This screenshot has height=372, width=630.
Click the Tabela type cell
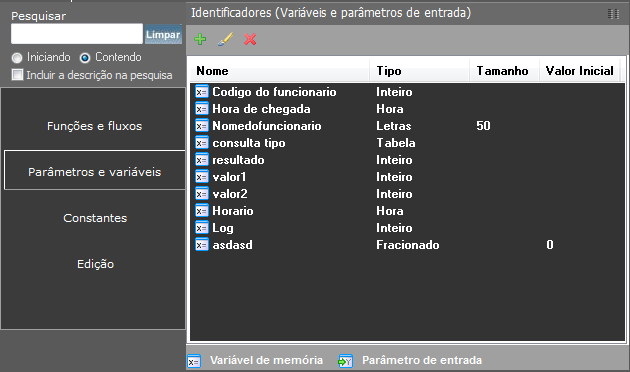point(396,143)
